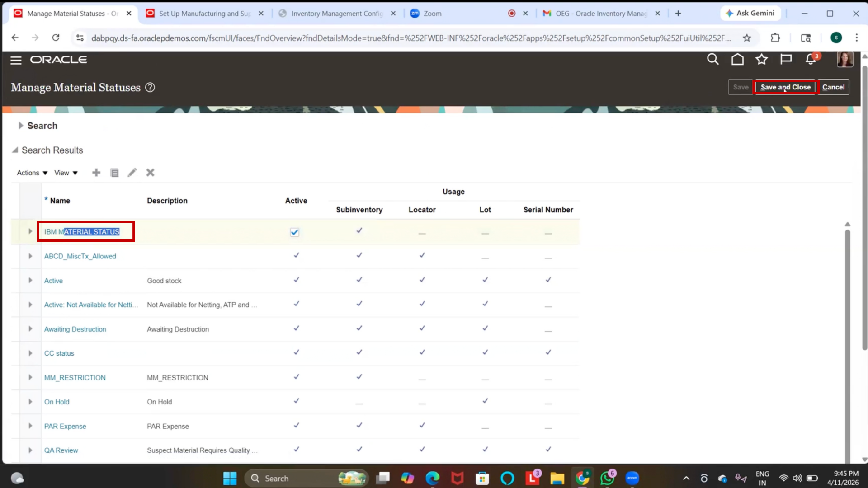Expand the ABCD_MiscTx_Allowed row details
868x488 pixels.
[x=30, y=256]
